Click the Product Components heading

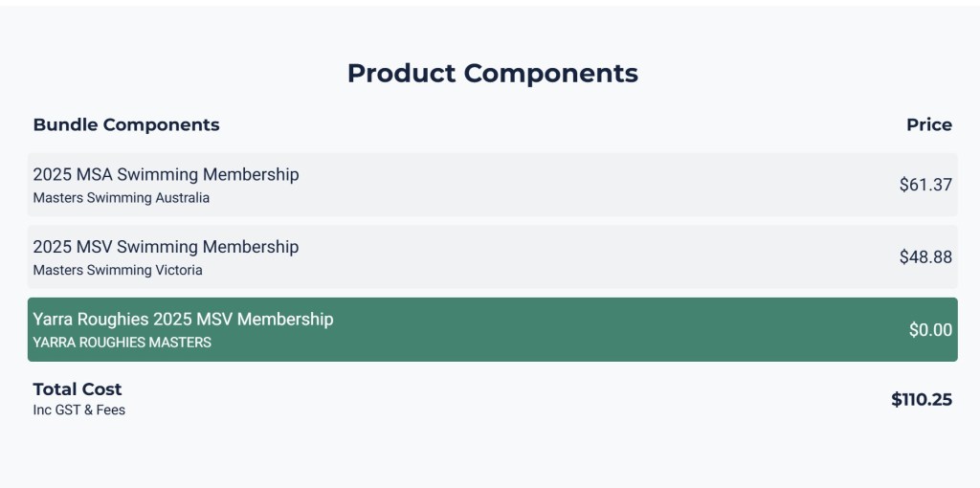[x=492, y=73]
